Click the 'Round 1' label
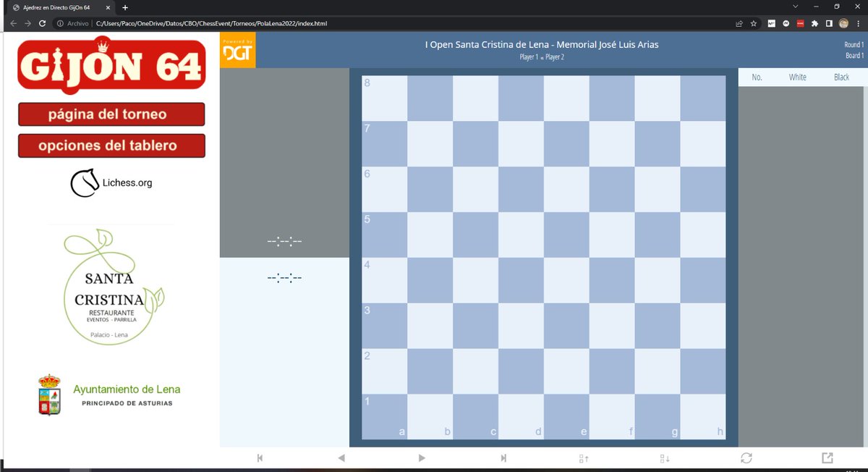The height and width of the screenshot is (472, 868). pos(854,45)
